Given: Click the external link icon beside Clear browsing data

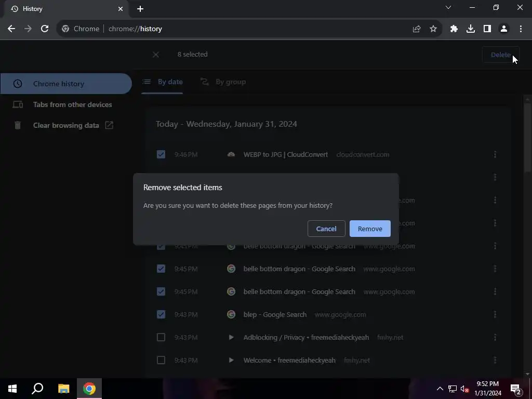Looking at the screenshot, I should pos(109,125).
